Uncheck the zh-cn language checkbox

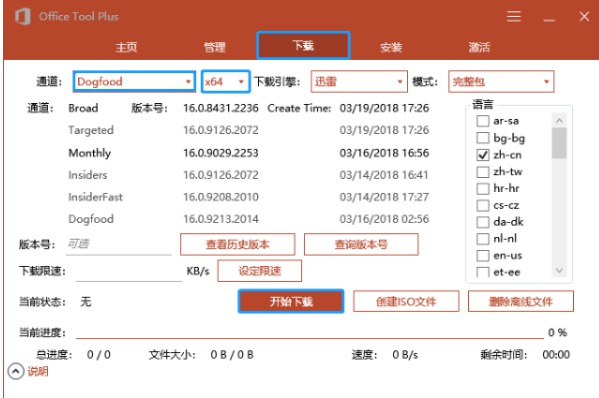482,155
